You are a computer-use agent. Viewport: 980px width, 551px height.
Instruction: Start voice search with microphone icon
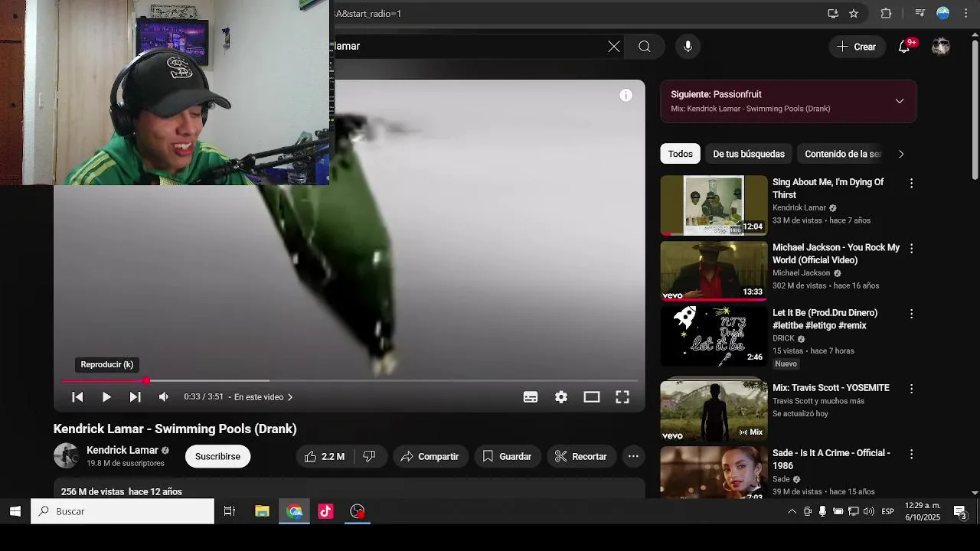tap(688, 47)
